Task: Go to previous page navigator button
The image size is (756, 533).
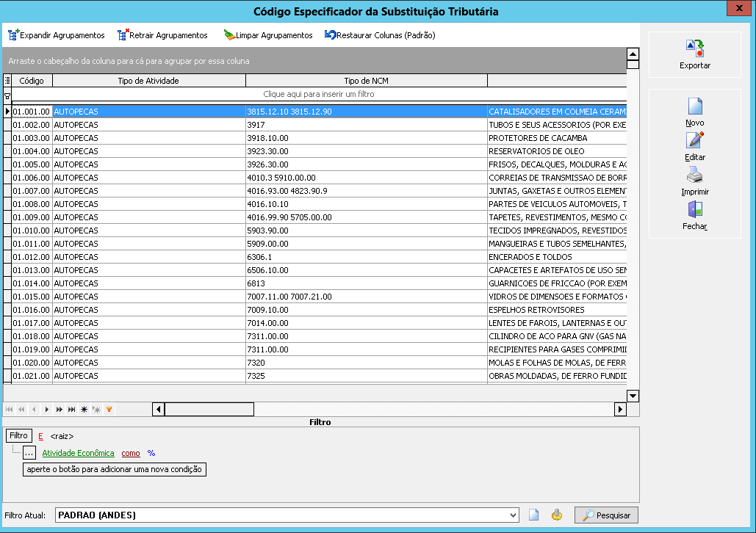Action: [22, 410]
